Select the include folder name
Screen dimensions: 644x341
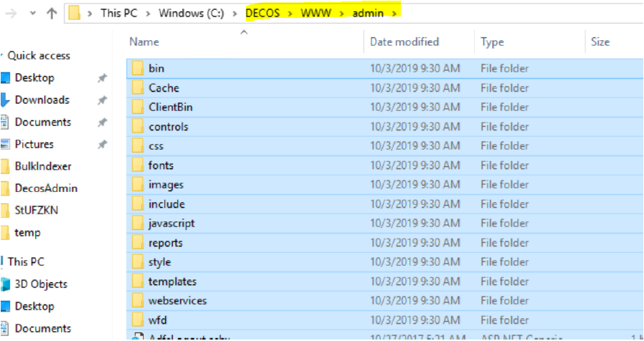(167, 204)
